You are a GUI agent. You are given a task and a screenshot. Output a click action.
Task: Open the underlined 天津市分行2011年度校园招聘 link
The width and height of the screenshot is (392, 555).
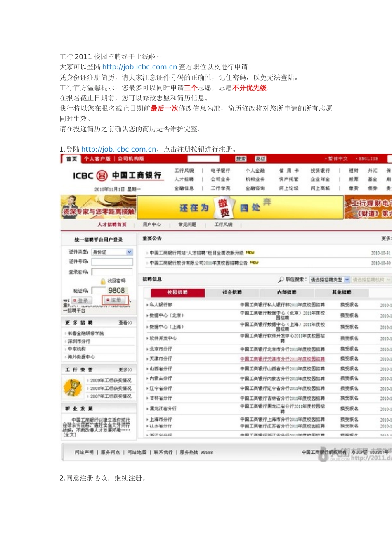coord(283,359)
